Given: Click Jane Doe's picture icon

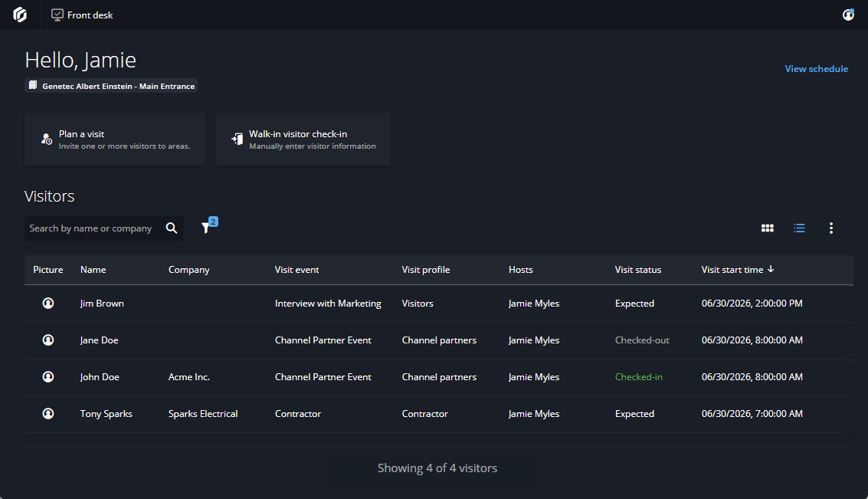Looking at the screenshot, I should (x=48, y=340).
